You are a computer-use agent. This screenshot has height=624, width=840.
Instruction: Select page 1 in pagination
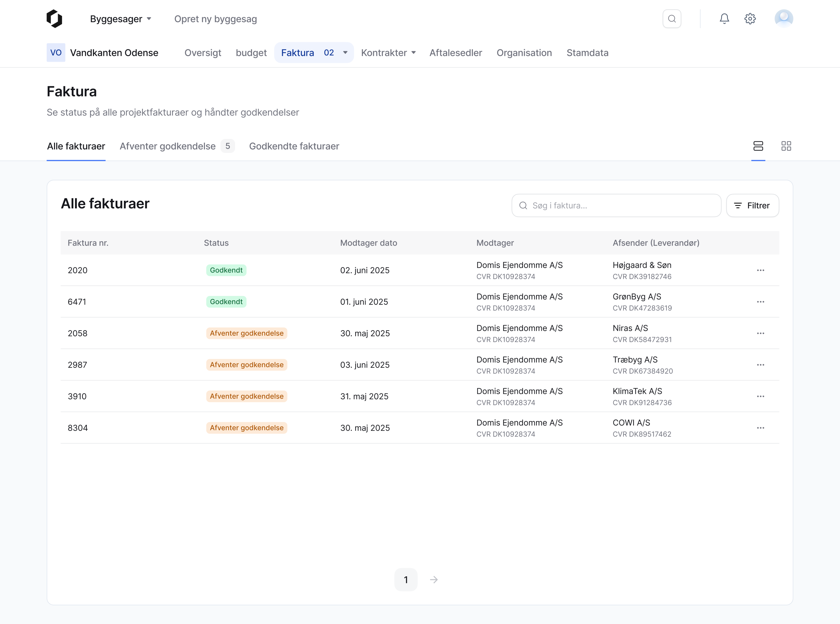tap(405, 579)
